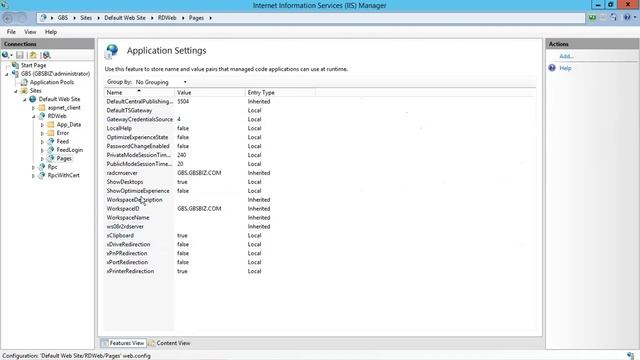Click the aspnet_client folder icon
This screenshot has height=360, width=640.
click(x=42, y=108)
